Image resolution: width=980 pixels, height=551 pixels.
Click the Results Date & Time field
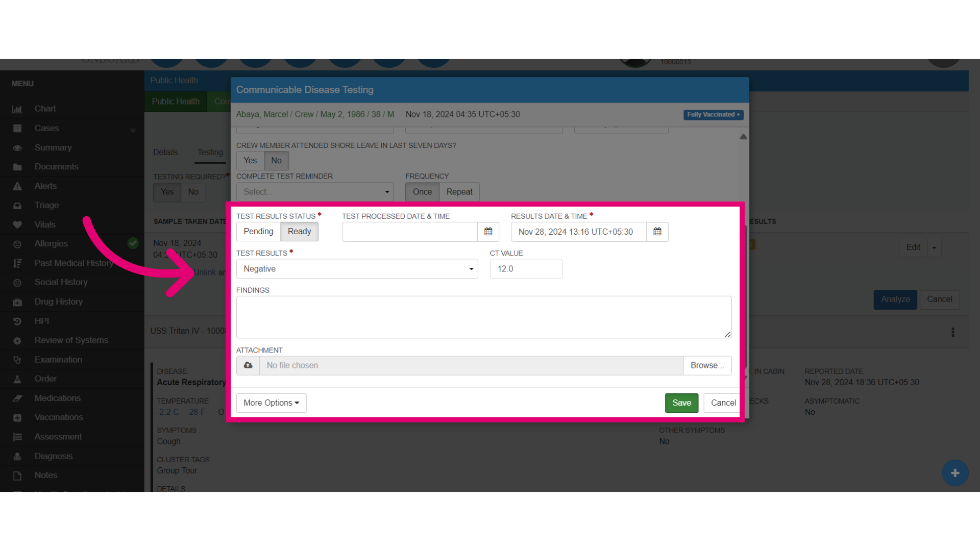pyautogui.click(x=578, y=232)
